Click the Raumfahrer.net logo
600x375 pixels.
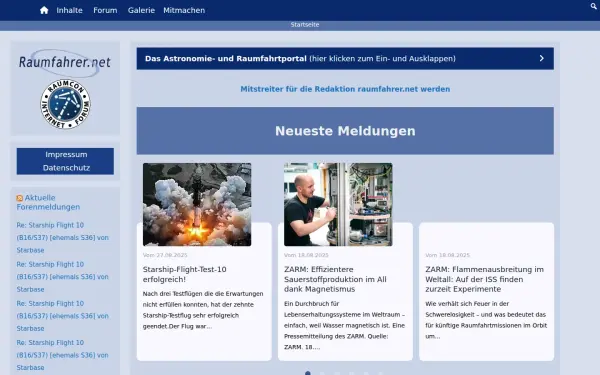65,62
